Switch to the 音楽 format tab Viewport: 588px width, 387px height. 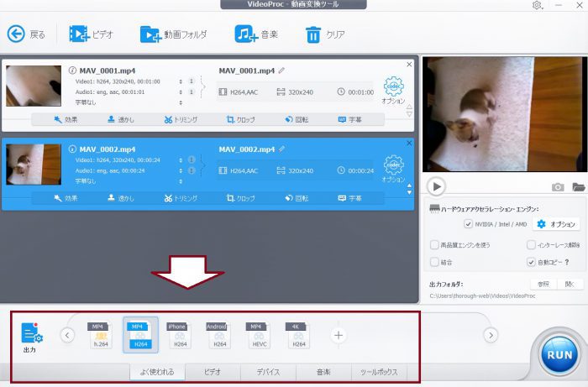pos(323,372)
